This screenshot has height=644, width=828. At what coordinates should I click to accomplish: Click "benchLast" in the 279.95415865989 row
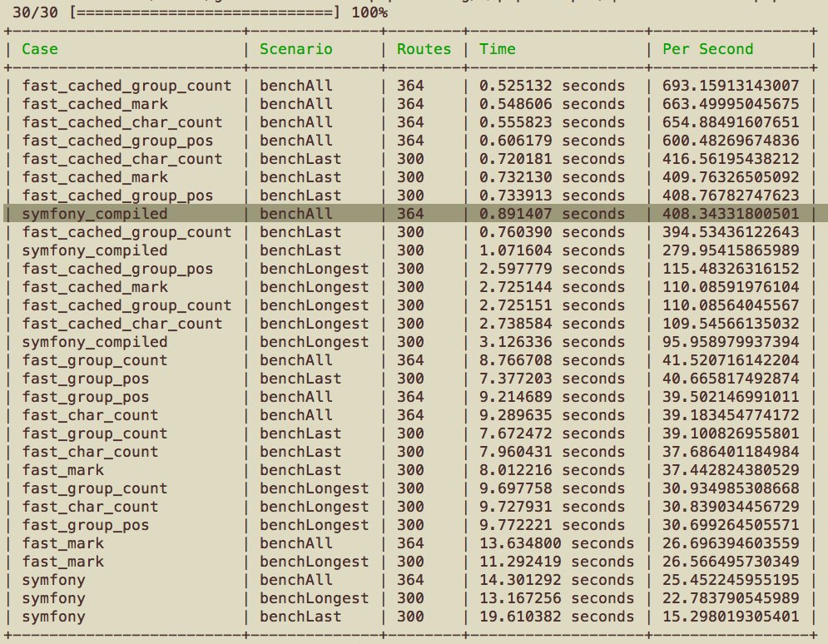point(300,250)
